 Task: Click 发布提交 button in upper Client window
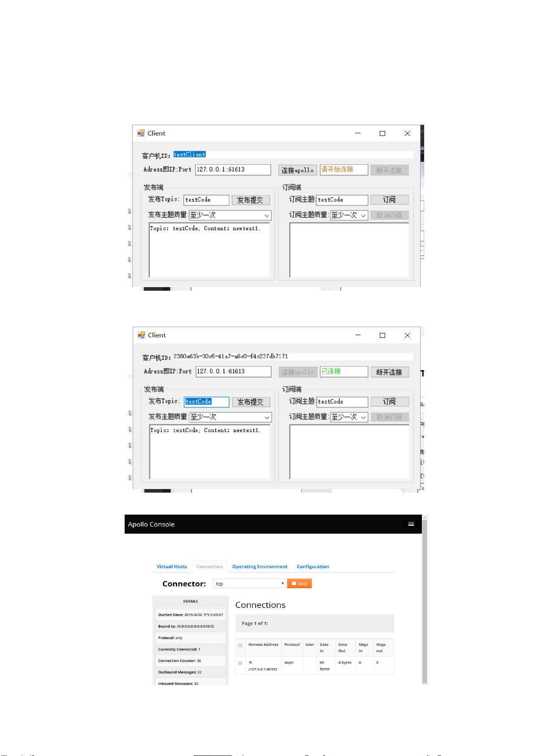click(250, 200)
